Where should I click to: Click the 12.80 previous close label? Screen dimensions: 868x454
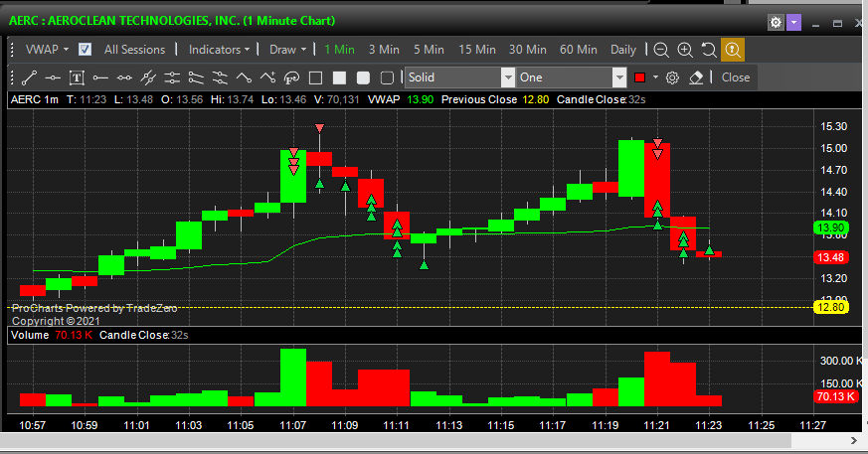831,307
